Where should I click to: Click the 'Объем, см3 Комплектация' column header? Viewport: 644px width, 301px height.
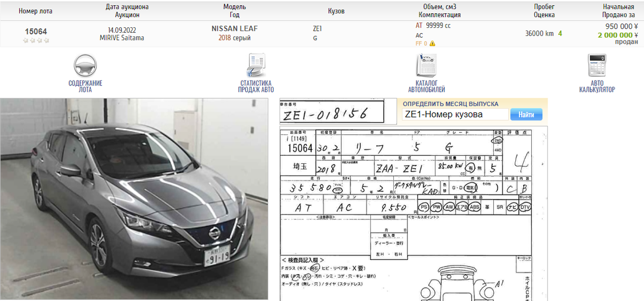tap(440, 11)
